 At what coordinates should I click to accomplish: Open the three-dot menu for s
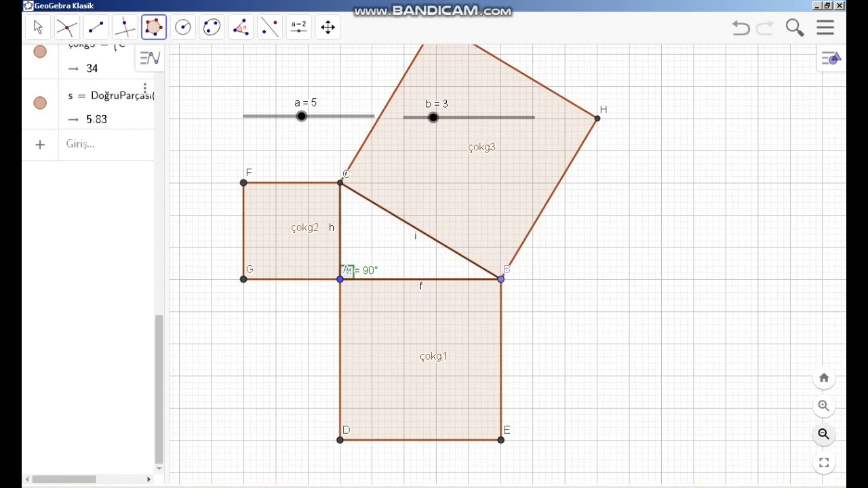coord(145,89)
